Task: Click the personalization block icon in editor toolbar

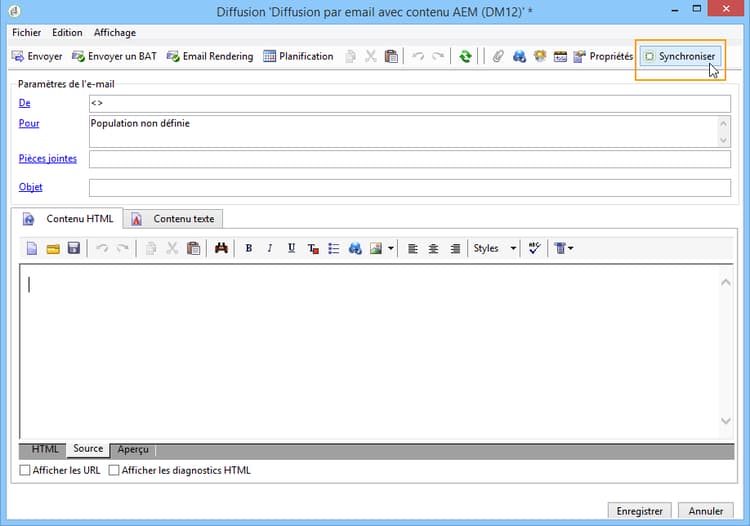Action: pos(560,248)
